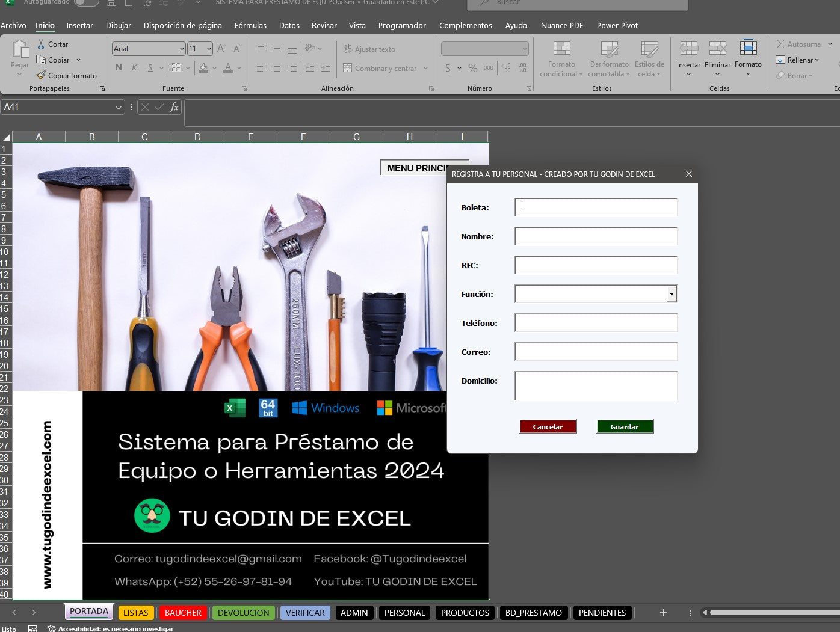The image size is (840, 632).
Task: Switch to the PERSONAL sheet tab
Action: (x=404, y=613)
